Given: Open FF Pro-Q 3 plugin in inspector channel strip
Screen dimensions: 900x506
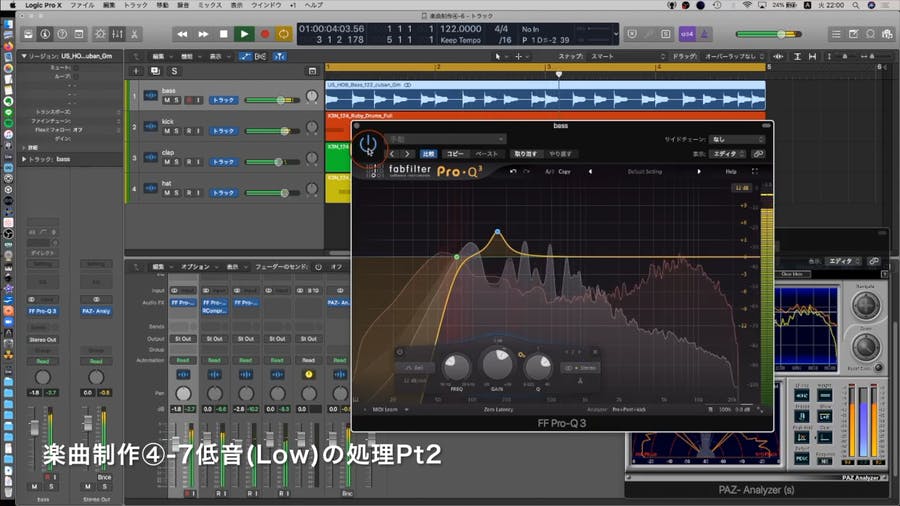Looking at the screenshot, I should point(43,311).
